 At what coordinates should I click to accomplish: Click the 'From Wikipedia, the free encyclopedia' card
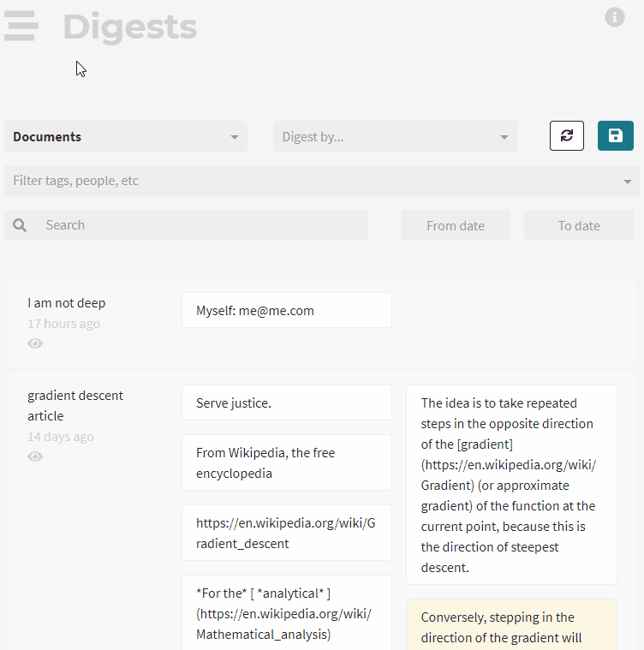point(286,462)
